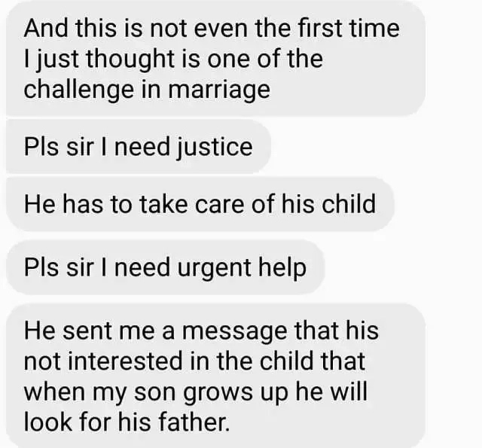Click the 'And this is not even' message bubble
This screenshot has height=448, width=482.
(216, 59)
